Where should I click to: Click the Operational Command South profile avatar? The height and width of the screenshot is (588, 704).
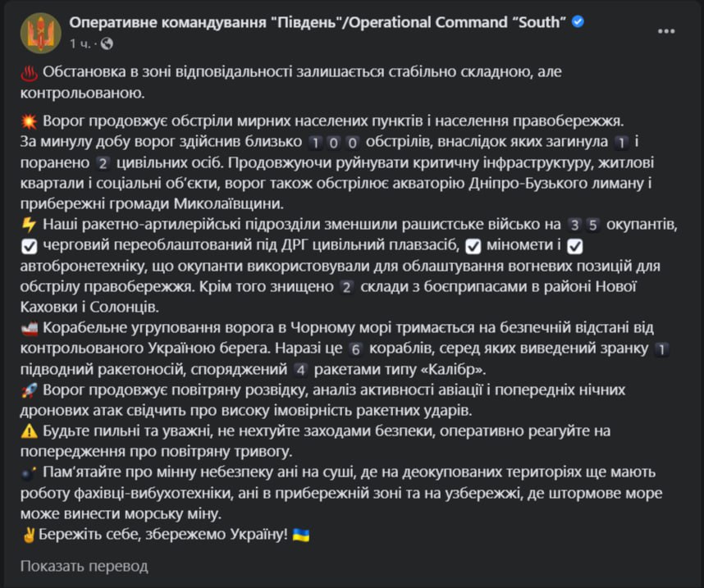pos(40,32)
